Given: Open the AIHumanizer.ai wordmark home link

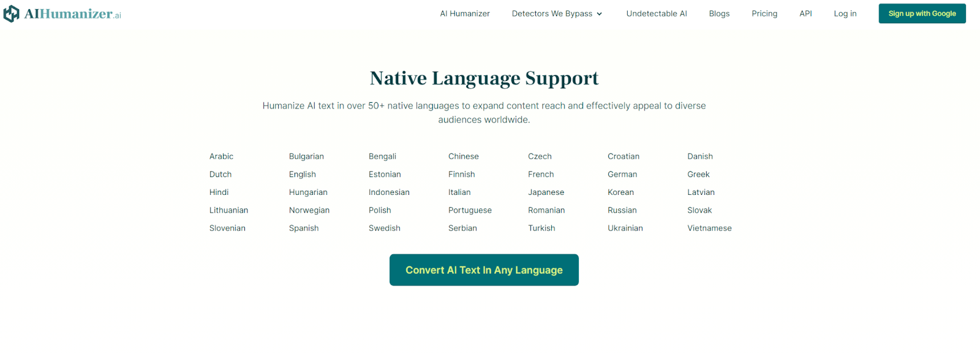Looking at the screenshot, I should click(x=73, y=13).
